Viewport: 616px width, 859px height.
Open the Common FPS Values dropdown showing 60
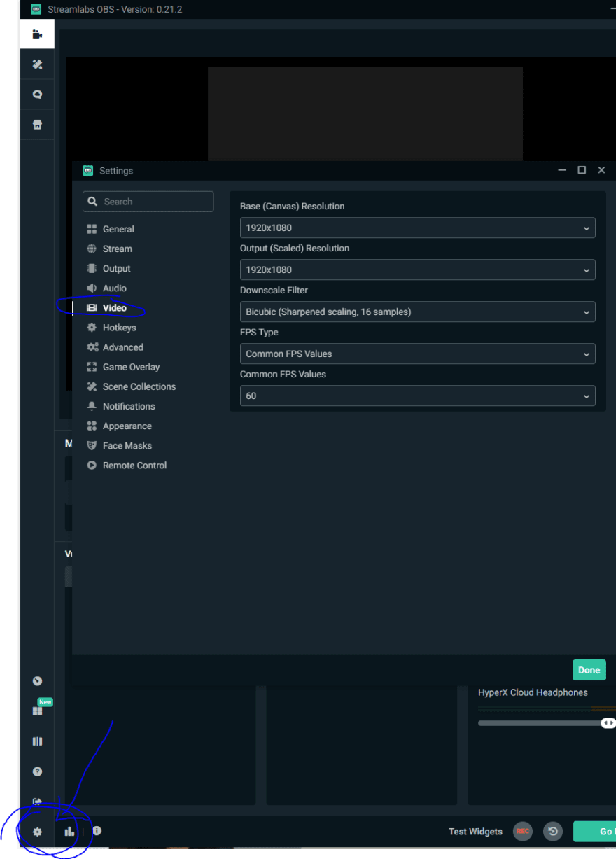coord(418,396)
